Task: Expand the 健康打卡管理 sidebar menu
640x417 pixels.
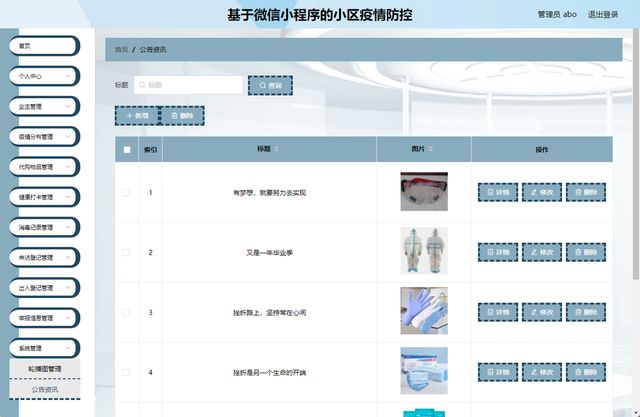Action: pos(44,197)
